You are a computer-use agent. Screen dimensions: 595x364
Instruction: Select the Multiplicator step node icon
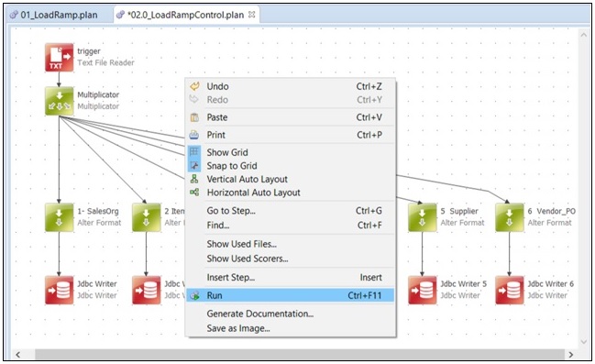60,101
